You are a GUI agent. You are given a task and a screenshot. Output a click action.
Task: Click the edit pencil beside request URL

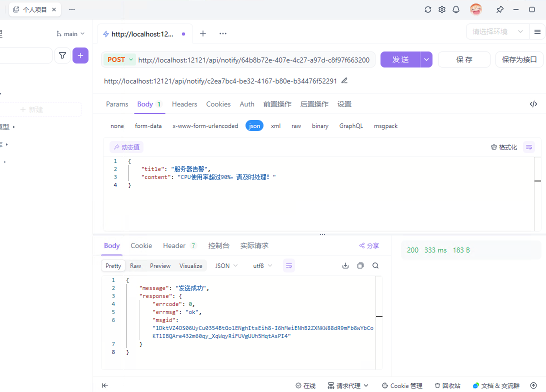(x=344, y=80)
